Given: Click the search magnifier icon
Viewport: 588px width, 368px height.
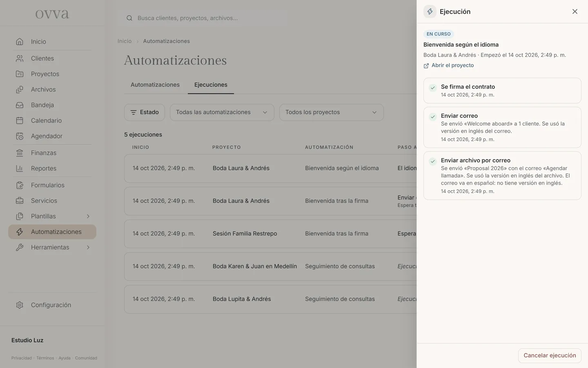Looking at the screenshot, I should point(129,18).
